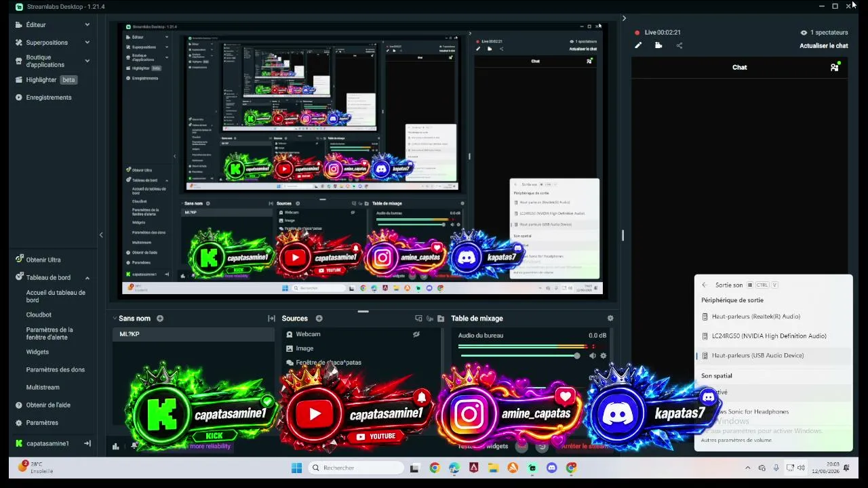Screen dimensions: 868x488
Task: Open Google Chrome from the taskbar
Action: tap(435, 468)
